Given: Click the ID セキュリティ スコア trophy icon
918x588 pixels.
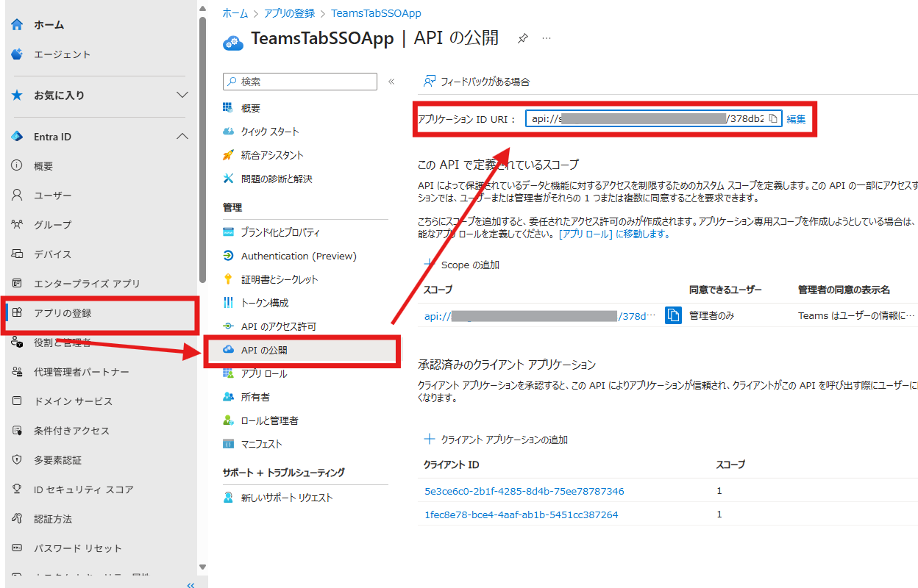Looking at the screenshot, I should coord(17,490).
